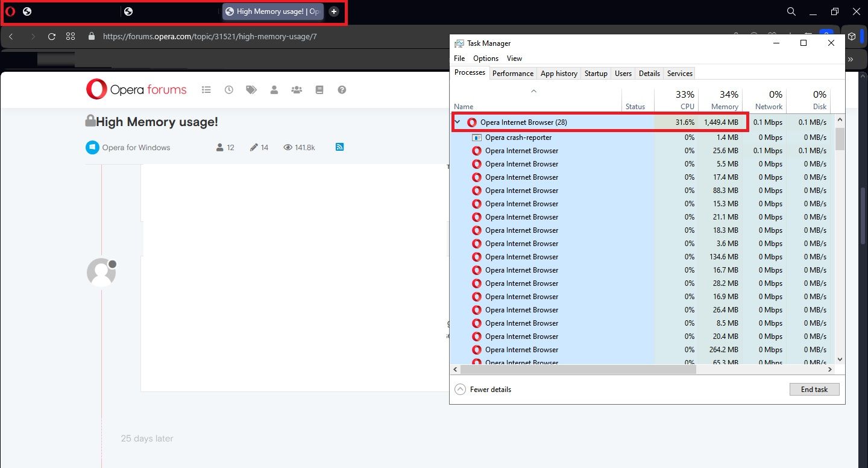Select the second browser tab with globe icon

tap(170, 11)
